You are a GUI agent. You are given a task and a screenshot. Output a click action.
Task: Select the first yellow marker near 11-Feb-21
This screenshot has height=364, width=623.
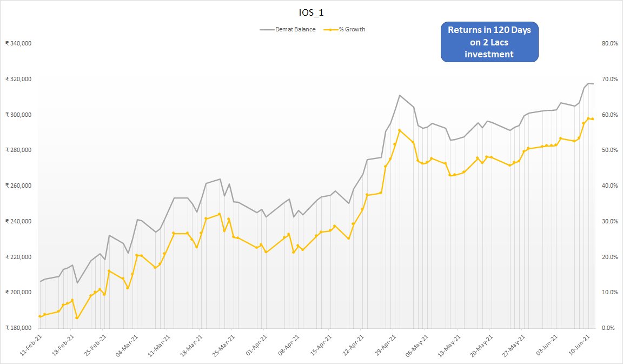click(x=39, y=315)
